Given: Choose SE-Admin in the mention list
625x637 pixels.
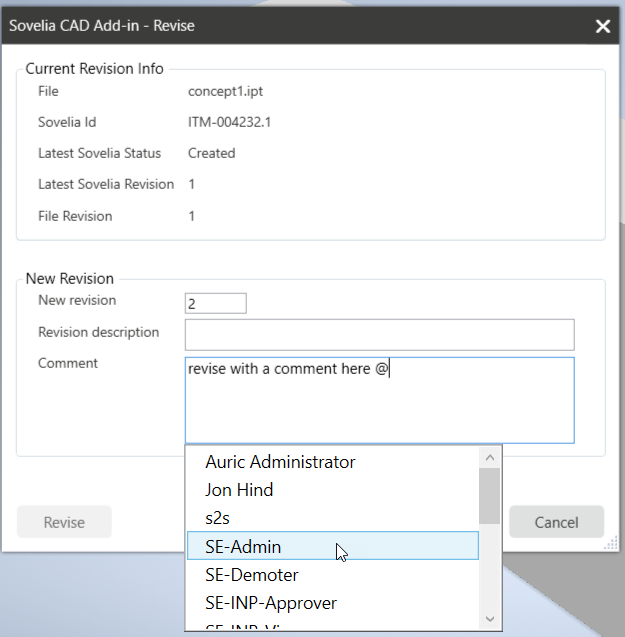Looking at the screenshot, I should pos(332,546).
